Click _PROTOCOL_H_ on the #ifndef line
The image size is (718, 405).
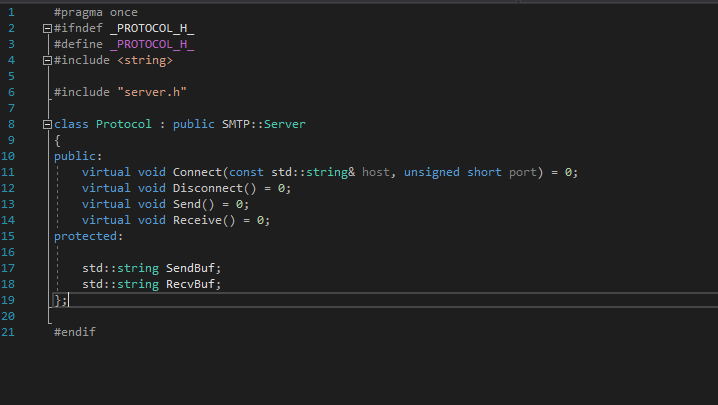tap(152, 28)
